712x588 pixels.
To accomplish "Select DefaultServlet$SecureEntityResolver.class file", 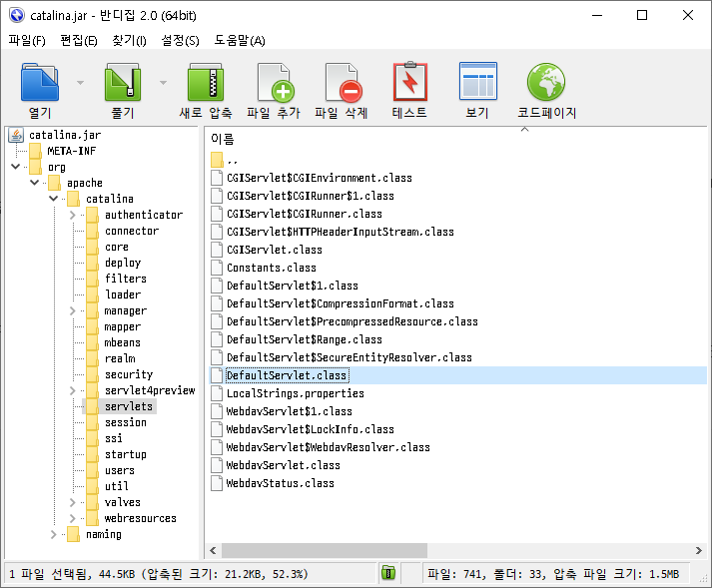I will coord(350,357).
